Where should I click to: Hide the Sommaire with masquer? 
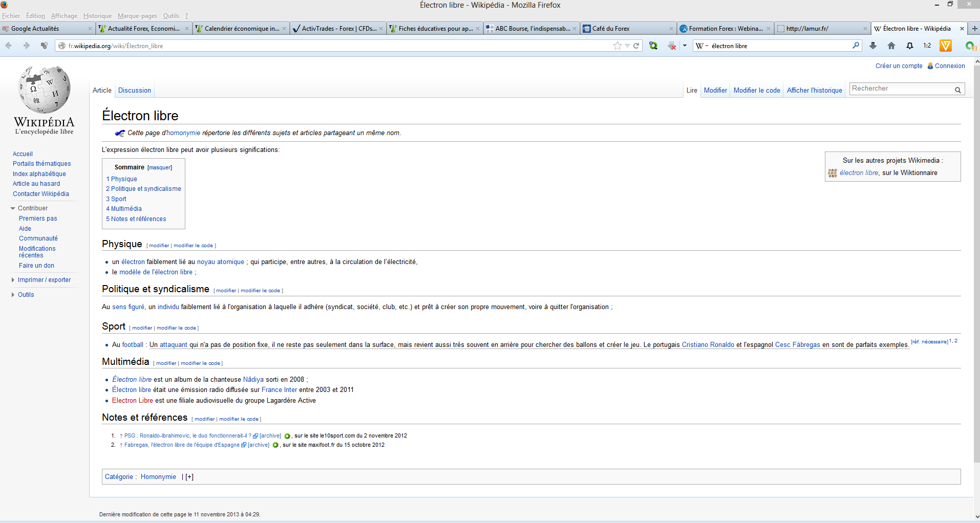click(x=160, y=168)
